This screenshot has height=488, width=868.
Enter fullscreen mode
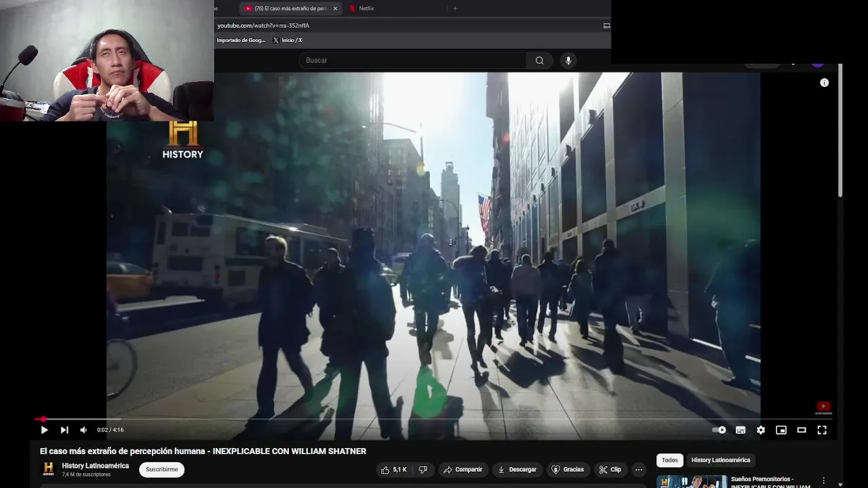[x=822, y=430]
